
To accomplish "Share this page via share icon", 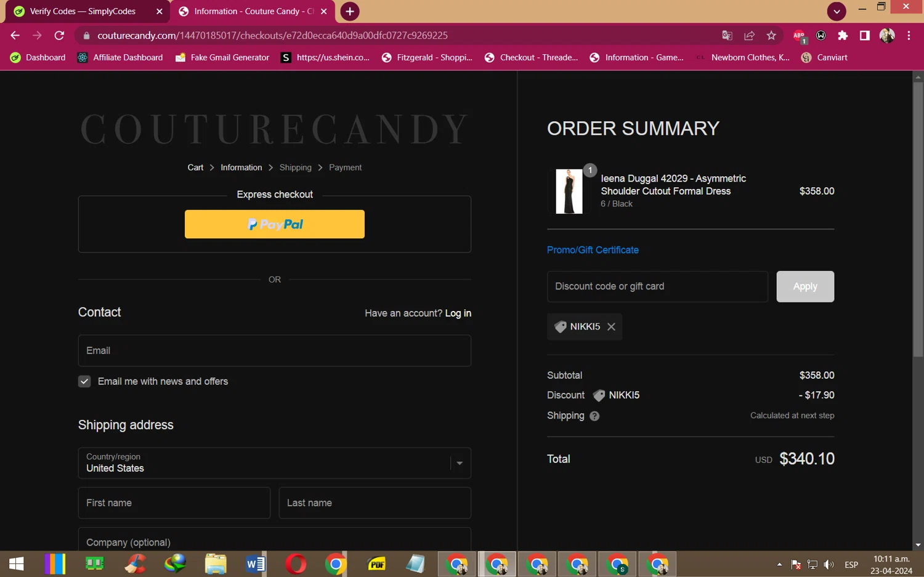I will [749, 36].
